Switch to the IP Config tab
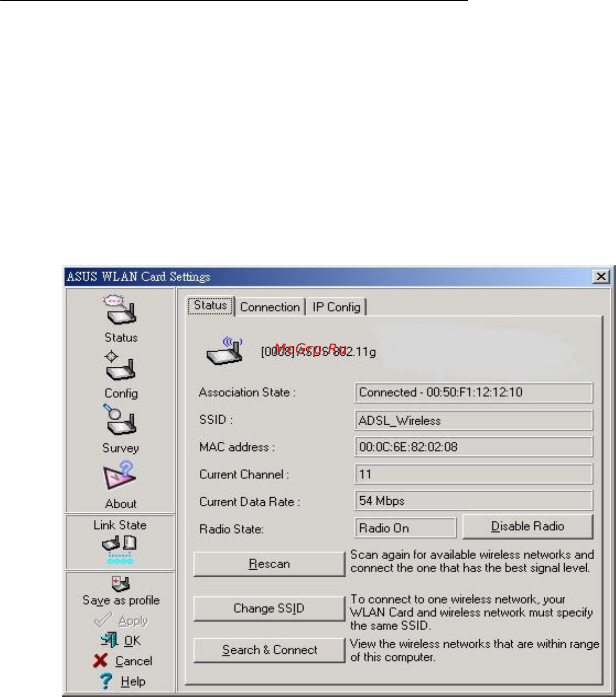 (336, 307)
